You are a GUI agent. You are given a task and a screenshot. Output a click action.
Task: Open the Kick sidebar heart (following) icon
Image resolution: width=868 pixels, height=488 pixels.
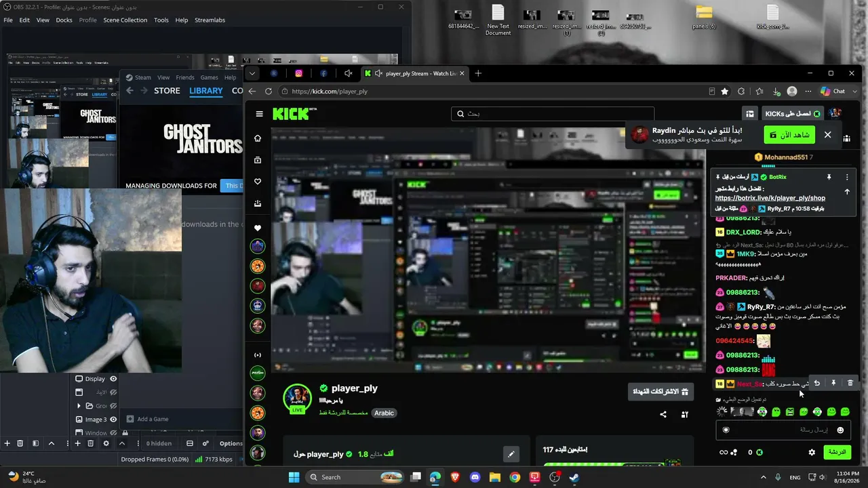[258, 182]
